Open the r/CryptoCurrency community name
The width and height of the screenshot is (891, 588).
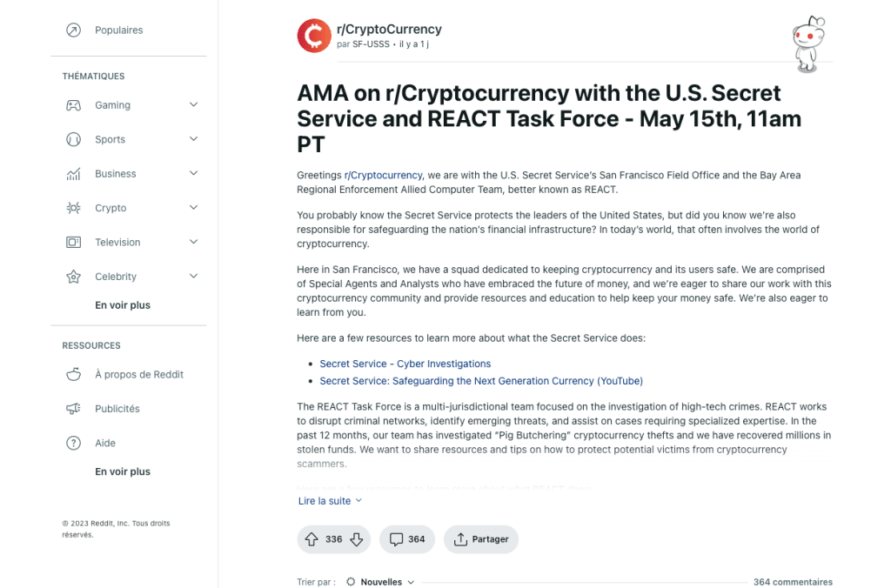coord(389,29)
